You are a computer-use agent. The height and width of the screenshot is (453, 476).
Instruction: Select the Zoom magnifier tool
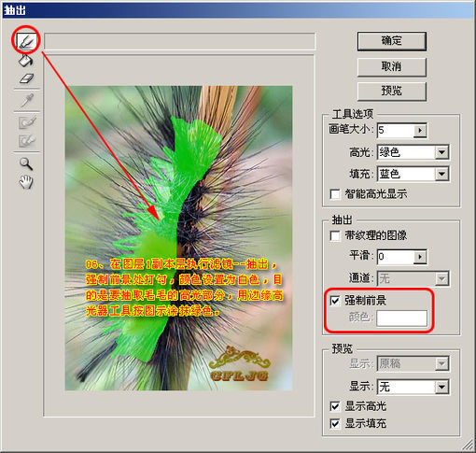pyautogui.click(x=26, y=163)
